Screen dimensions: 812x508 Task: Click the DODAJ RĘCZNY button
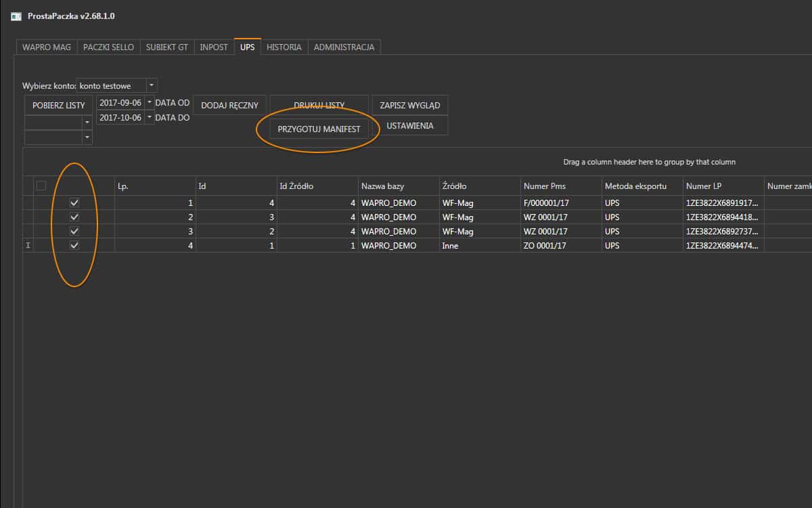click(230, 105)
